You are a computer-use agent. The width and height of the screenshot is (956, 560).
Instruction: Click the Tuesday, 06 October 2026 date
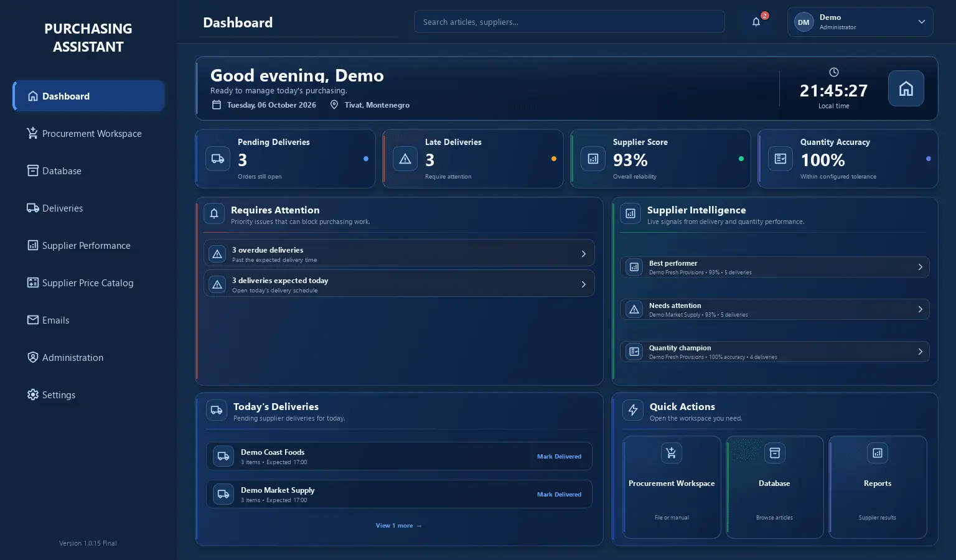pyautogui.click(x=271, y=105)
